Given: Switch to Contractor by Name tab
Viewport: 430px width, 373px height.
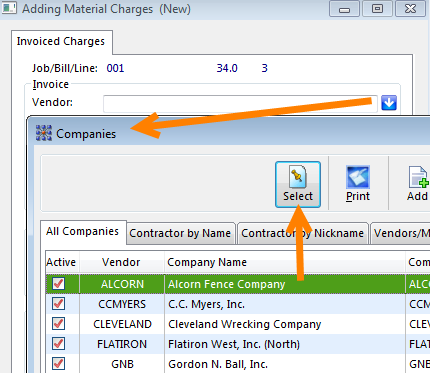Looking at the screenshot, I should [180, 233].
